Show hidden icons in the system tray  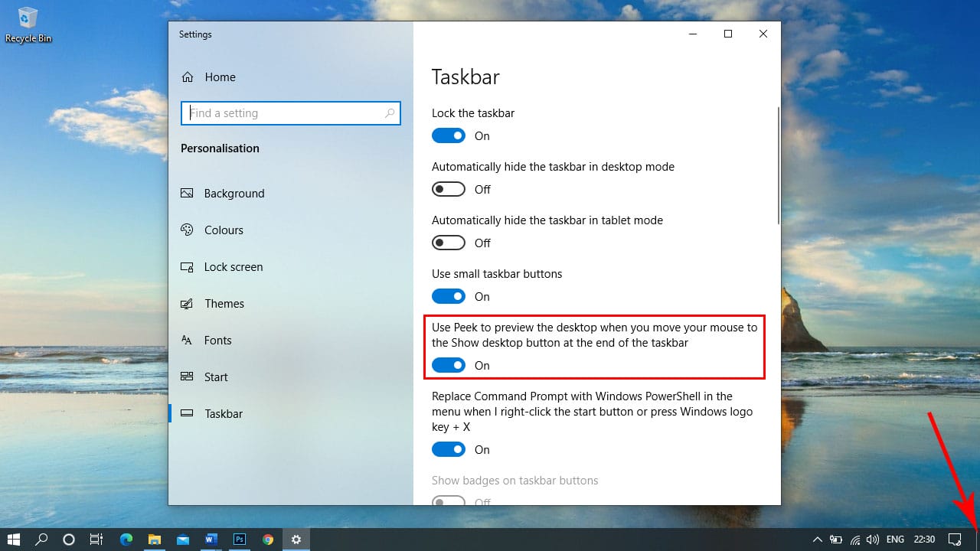tap(818, 540)
